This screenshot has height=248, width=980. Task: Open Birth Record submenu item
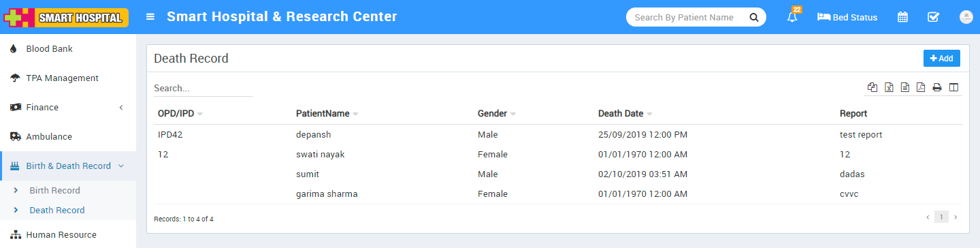[54, 191]
